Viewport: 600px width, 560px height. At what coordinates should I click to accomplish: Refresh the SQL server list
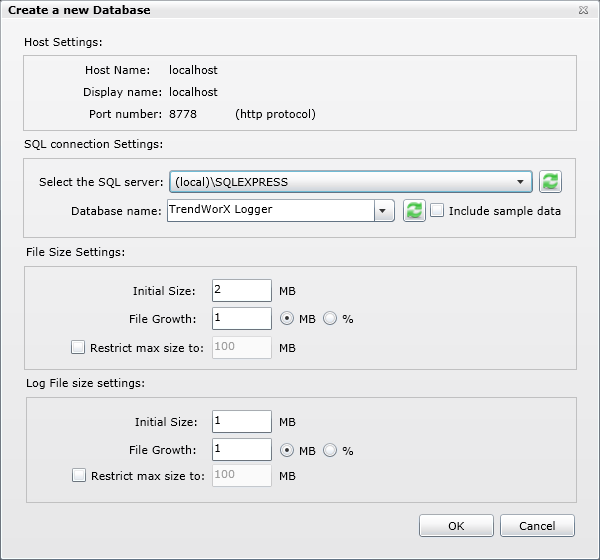(550, 182)
